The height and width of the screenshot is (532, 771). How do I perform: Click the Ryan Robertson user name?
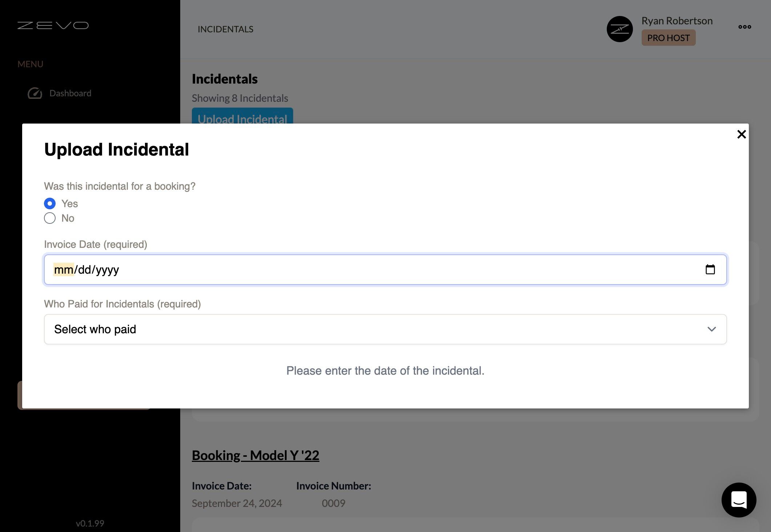(x=677, y=21)
